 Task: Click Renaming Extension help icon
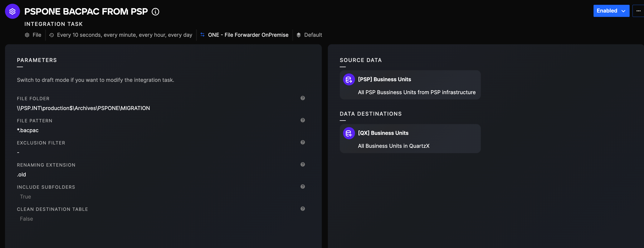pyautogui.click(x=302, y=164)
